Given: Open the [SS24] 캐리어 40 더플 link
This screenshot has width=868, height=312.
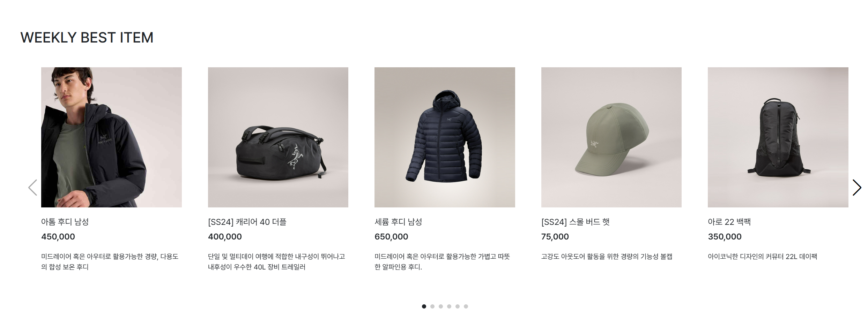Looking at the screenshot, I should click(247, 222).
